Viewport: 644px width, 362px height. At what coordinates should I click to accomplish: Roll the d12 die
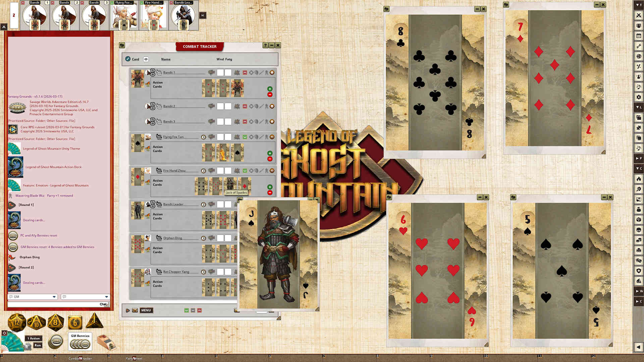(x=16, y=323)
